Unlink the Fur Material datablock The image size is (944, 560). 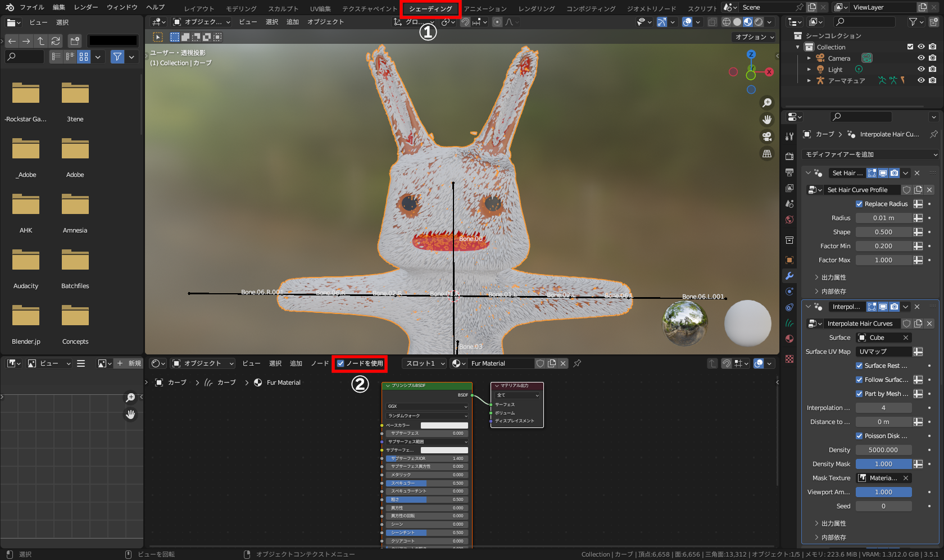pyautogui.click(x=563, y=363)
